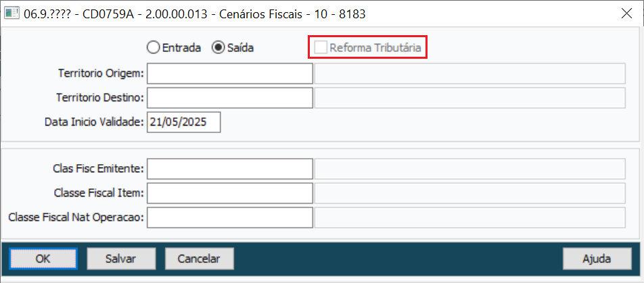This screenshot has height=283, width=644.
Task: Select the Saída radio button
Action: [x=218, y=48]
